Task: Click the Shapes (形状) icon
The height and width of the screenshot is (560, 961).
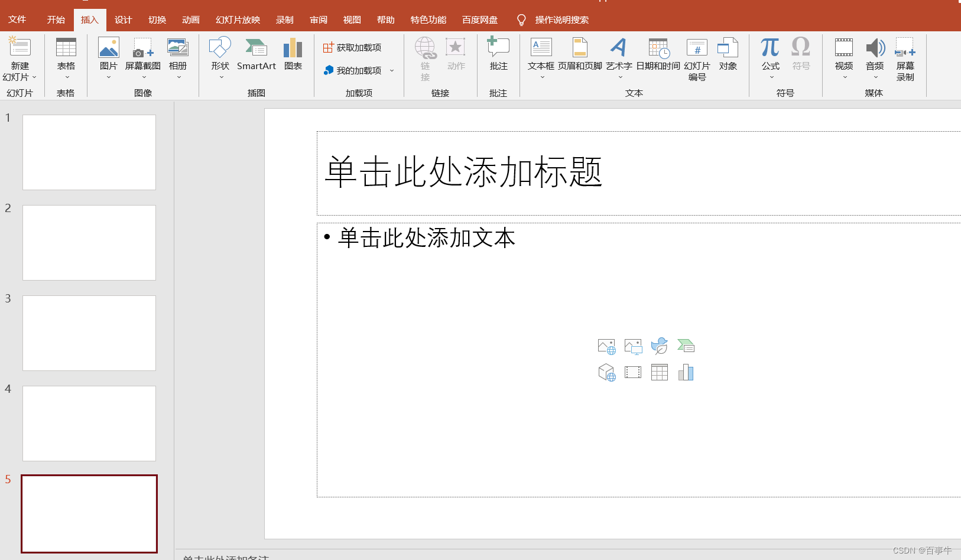Action: coord(220,47)
